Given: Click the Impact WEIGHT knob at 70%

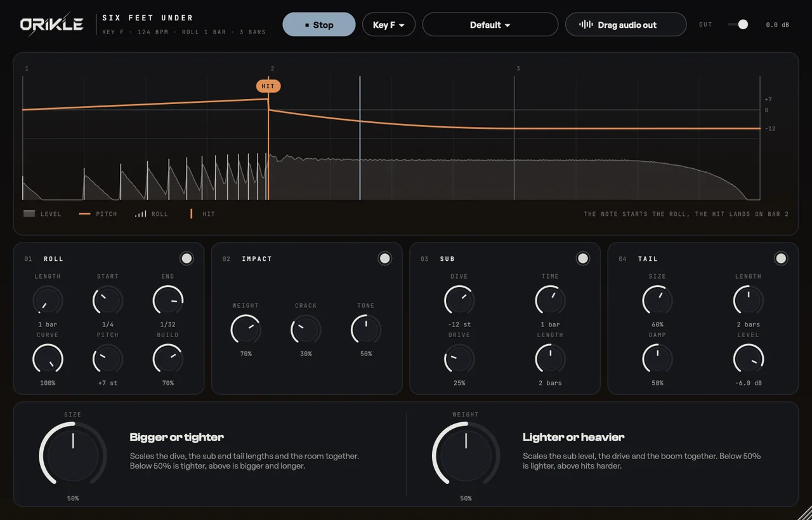Looking at the screenshot, I should 246,330.
